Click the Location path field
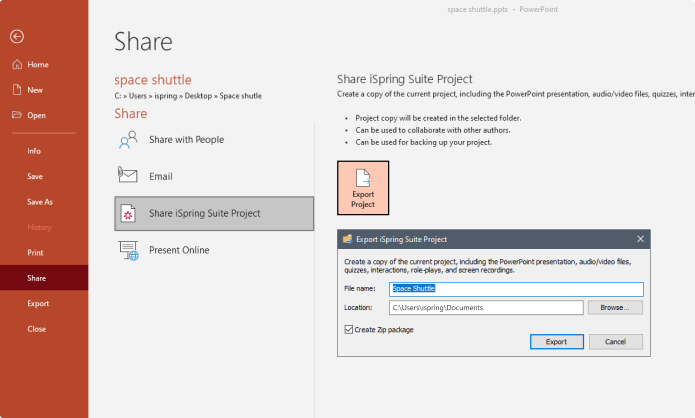 coord(486,308)
